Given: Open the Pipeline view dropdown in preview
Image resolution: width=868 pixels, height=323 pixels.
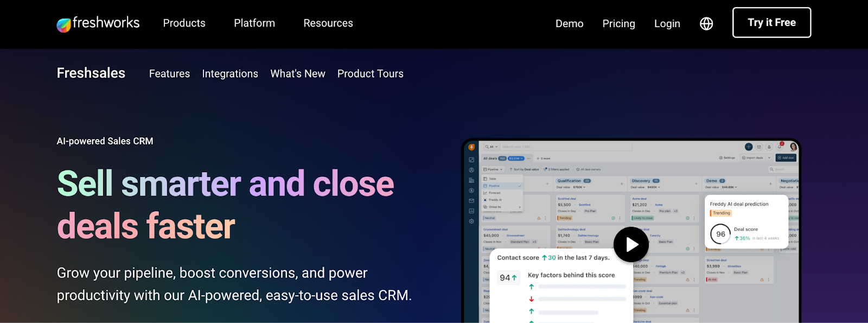Looking at the screenshot, I should (x=493, y=169).
